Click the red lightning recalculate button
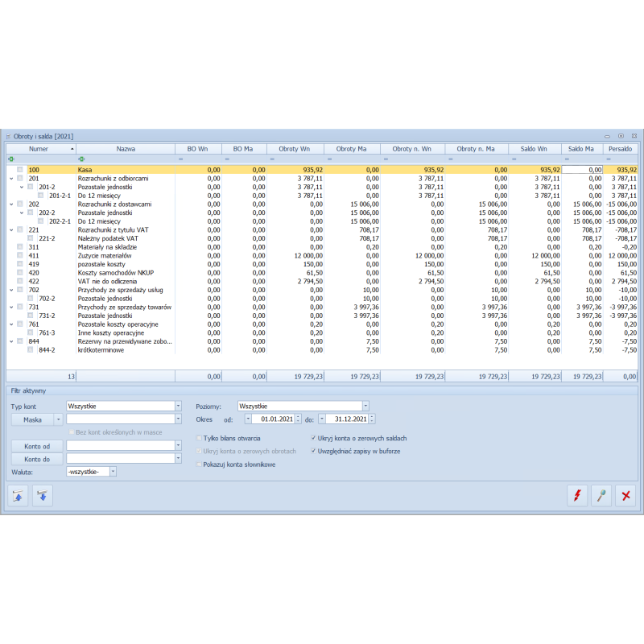 (577, 496)
